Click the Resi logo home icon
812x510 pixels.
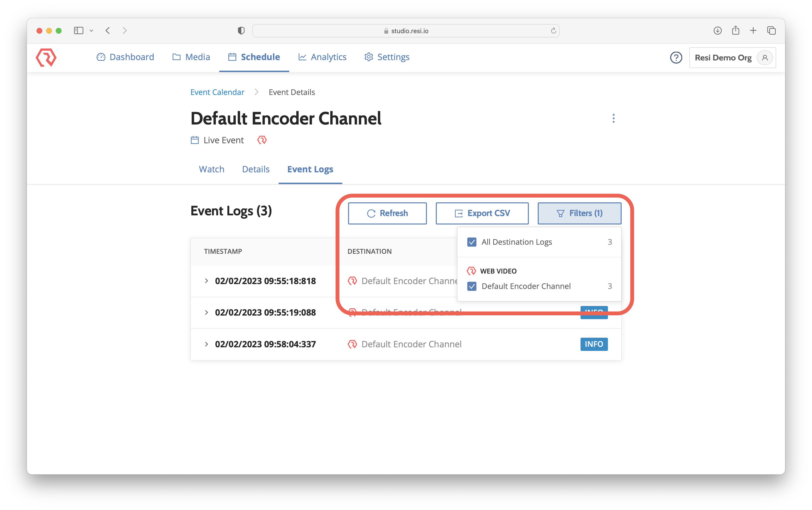tap(46, 57)
